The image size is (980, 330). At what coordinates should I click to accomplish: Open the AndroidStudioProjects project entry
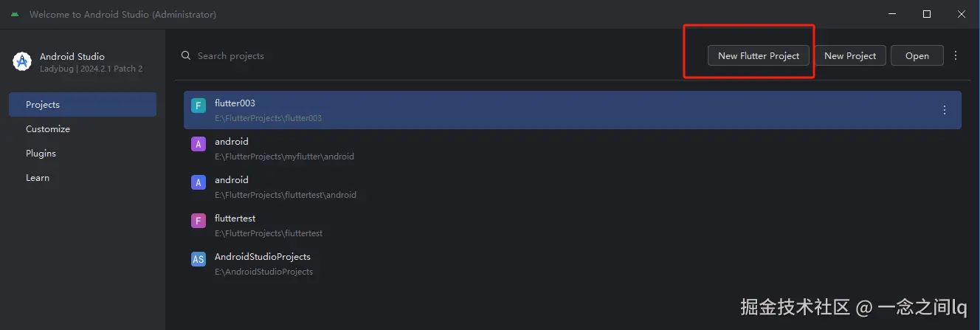(263, 264)
